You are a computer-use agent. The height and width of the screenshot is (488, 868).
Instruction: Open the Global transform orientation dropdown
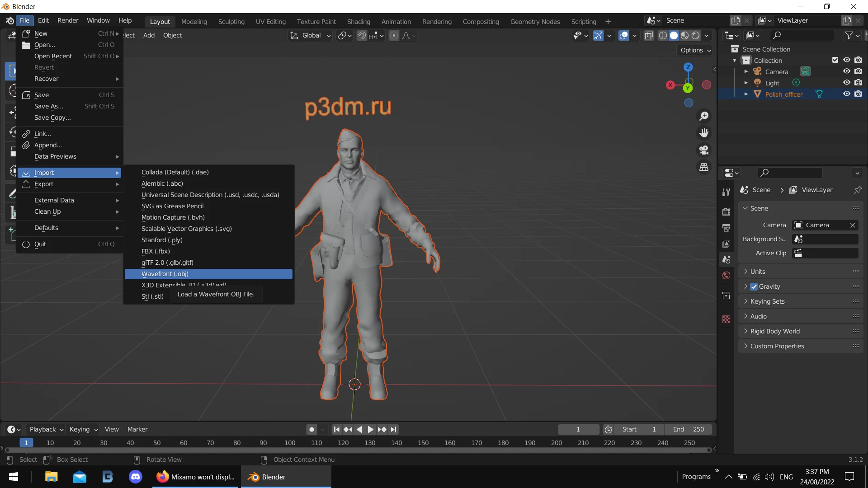(x=311, y=35)
